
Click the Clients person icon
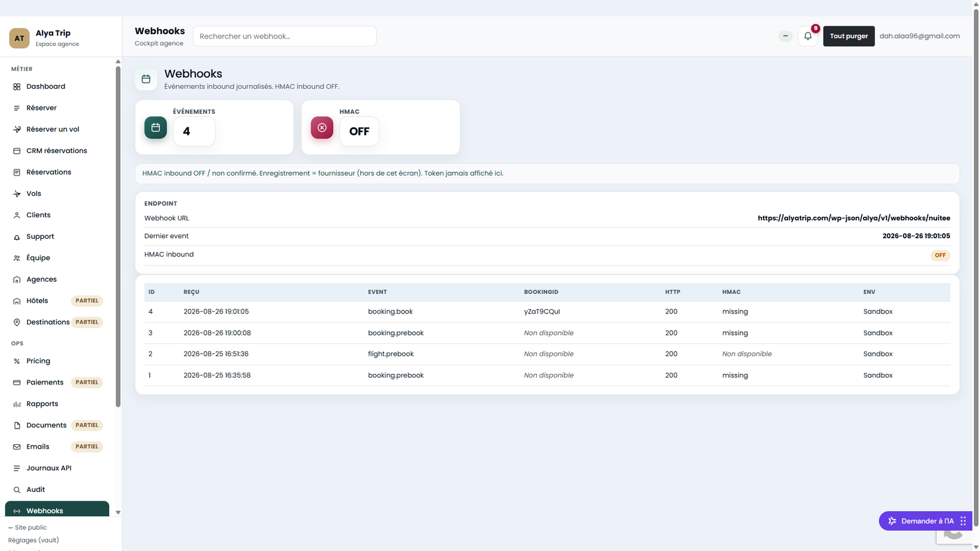pyautogui.click(x=17, y=216)
